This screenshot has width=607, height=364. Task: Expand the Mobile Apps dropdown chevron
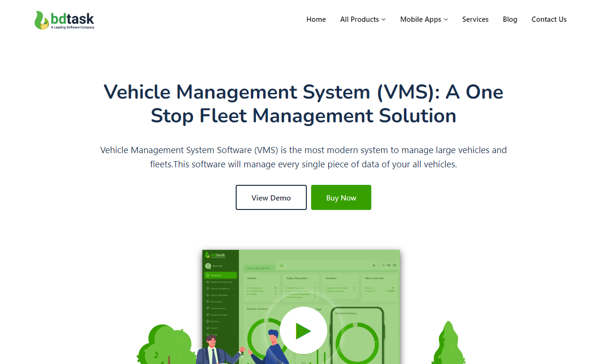point(446,19)
